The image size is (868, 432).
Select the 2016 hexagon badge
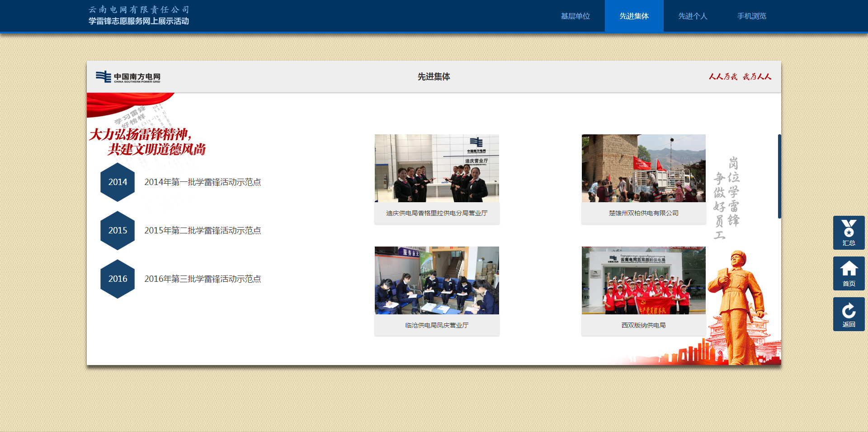(118, 279)
